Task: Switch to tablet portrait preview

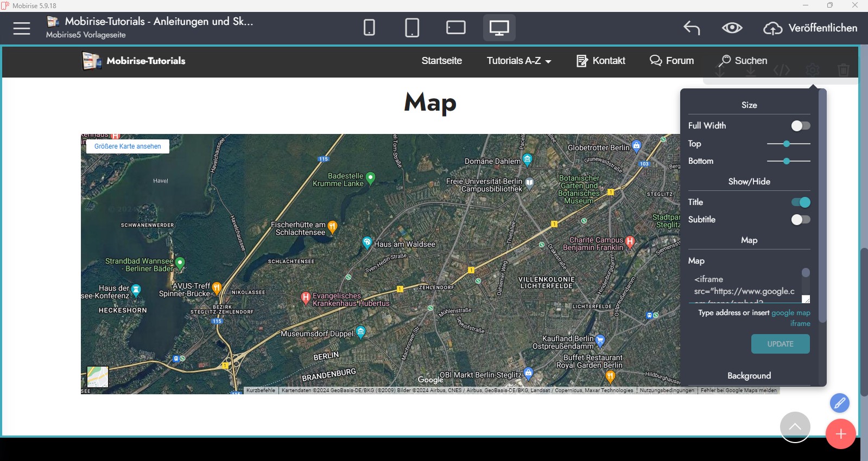Action: click(x=412, y=28)
